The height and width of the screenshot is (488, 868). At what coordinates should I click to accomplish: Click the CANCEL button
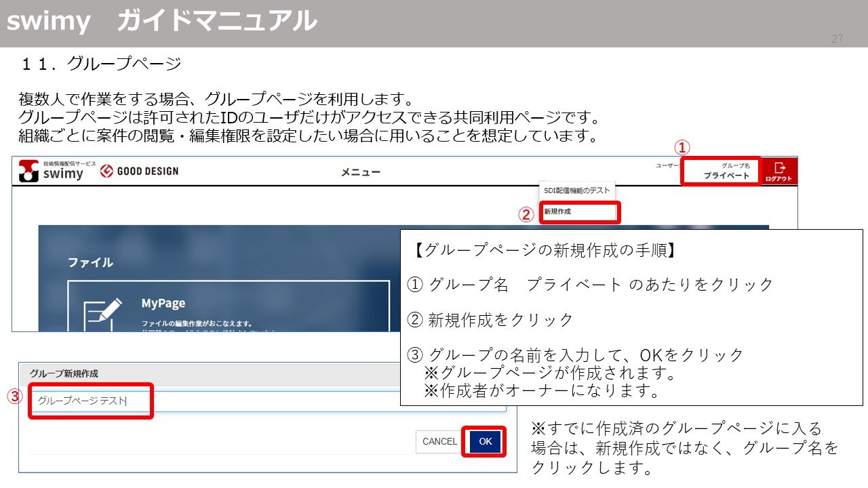[x=438, y=441]
